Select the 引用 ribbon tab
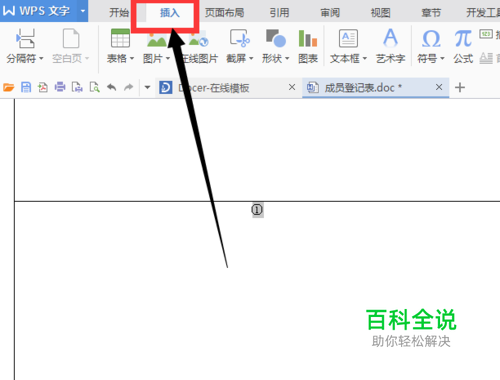Screen dimensions: 500x380 [279, 13]
